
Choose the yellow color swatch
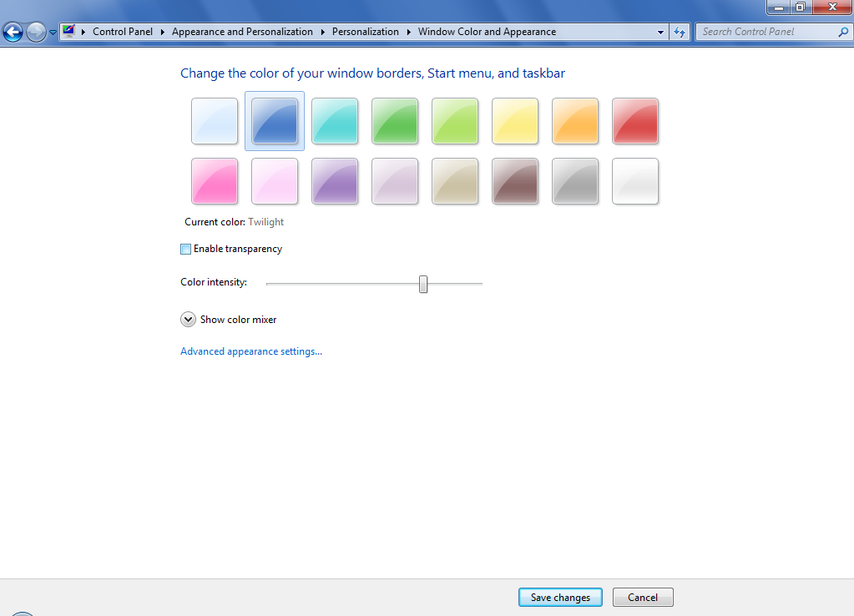tap(515, 121)
